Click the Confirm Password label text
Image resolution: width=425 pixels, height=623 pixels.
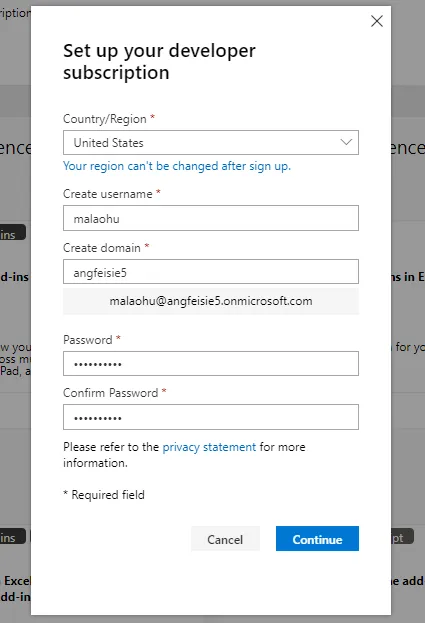(x=110, y=393)
